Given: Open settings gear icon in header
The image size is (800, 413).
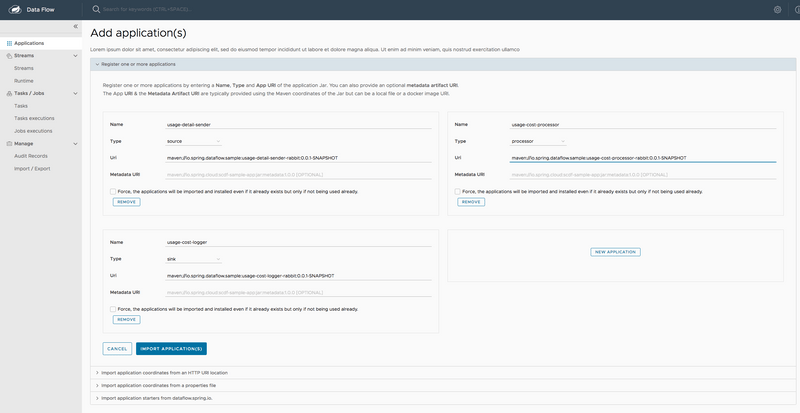Looking at the screenshot, I should [777, 9].
